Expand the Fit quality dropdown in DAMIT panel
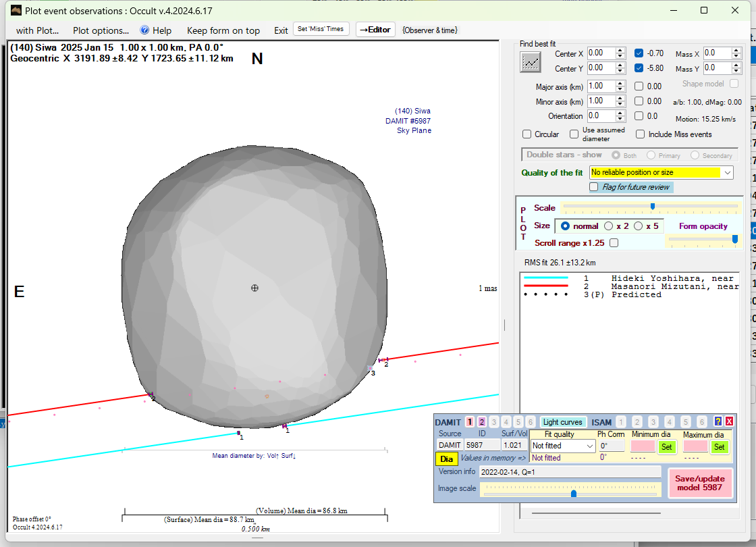 tap(589, 446)
